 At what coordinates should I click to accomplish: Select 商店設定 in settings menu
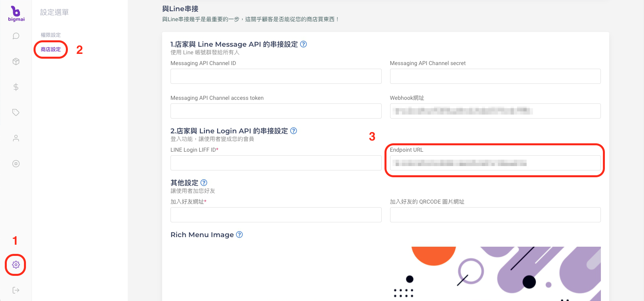(51, 50)
